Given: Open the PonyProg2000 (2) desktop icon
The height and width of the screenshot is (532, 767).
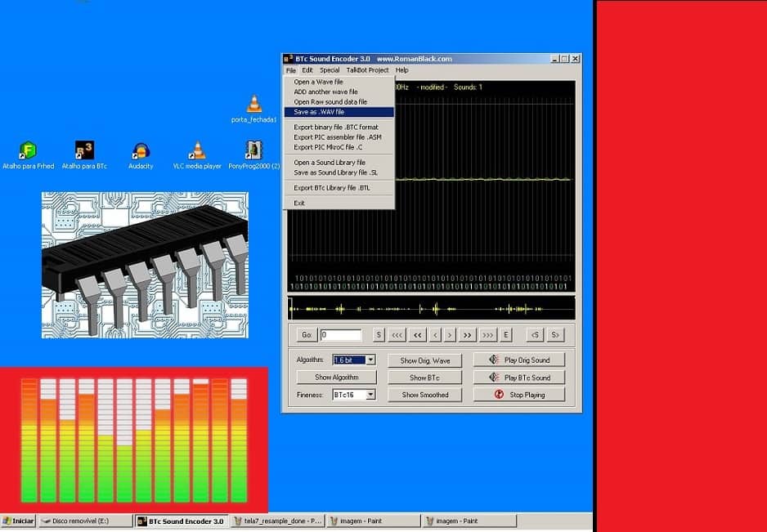Looking at the screenshot, I should coord(253,150).
